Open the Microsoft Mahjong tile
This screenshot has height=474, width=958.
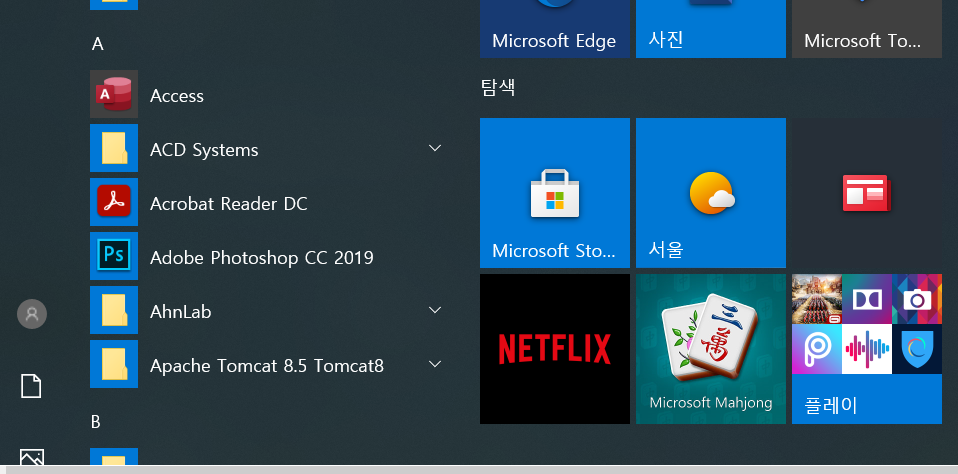pyautogui.click(x=711, y=349)
